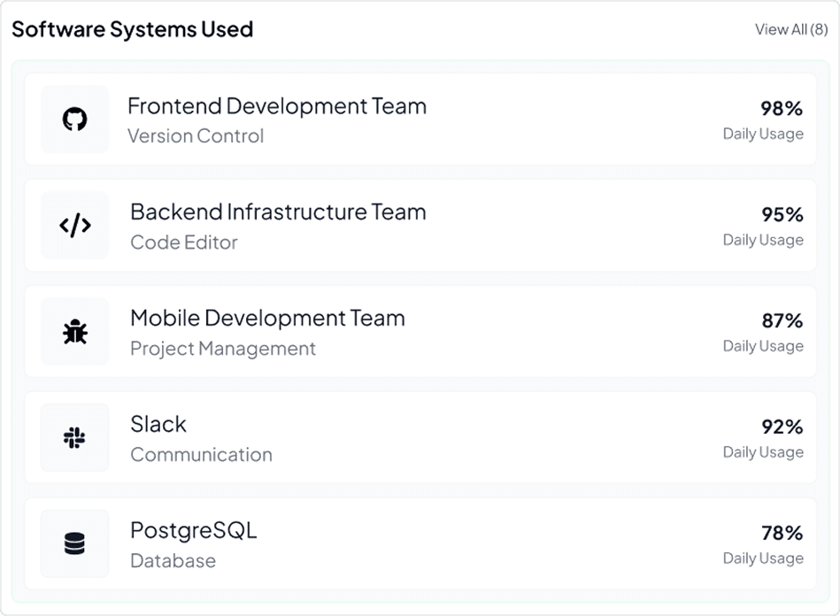
Task: Click the bug icon
Action: coord(75,332)
